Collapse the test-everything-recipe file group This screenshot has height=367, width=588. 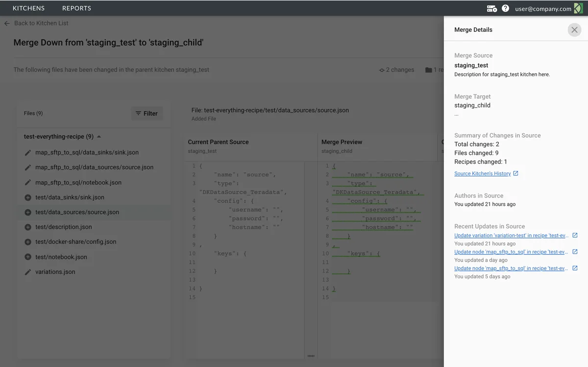pos(99,137)
